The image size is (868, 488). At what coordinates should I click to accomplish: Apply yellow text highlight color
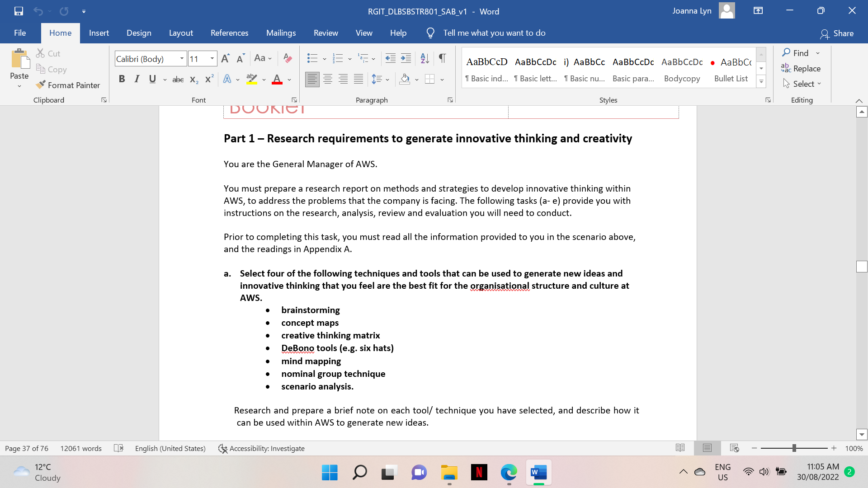click(x=252, y=80)
